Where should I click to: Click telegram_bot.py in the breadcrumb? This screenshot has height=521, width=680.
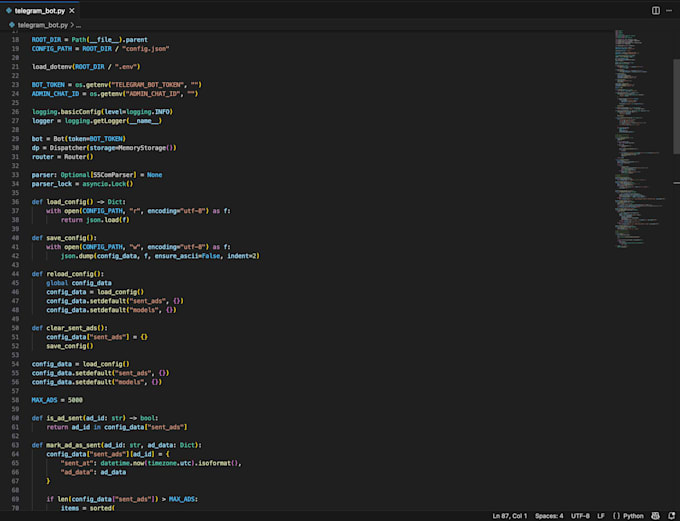[x=42, y=25]
